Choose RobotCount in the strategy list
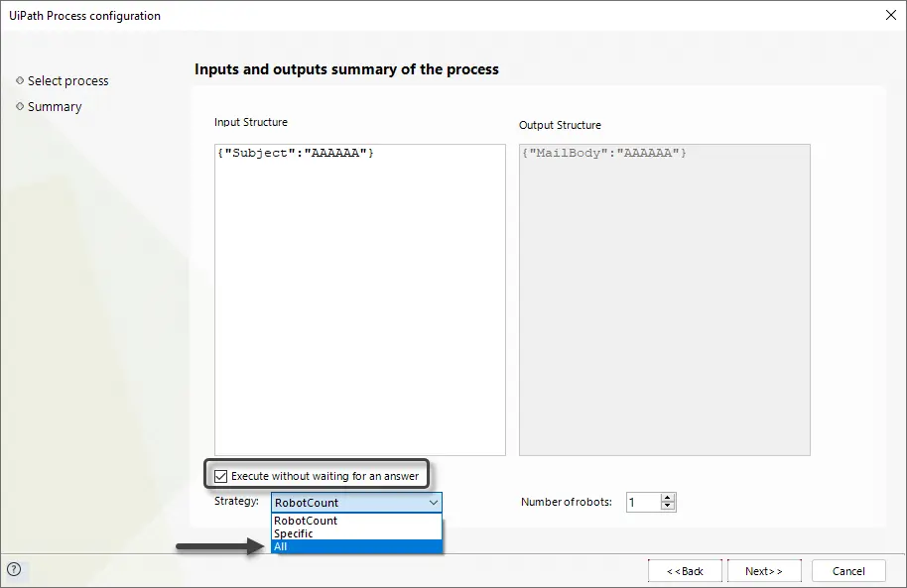 [356, 521]
